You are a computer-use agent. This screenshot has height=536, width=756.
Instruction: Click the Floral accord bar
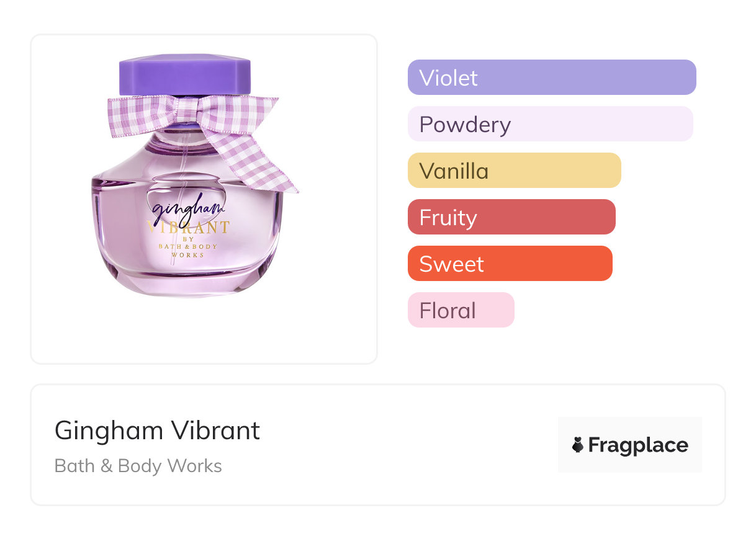click(x=461, y=310)
